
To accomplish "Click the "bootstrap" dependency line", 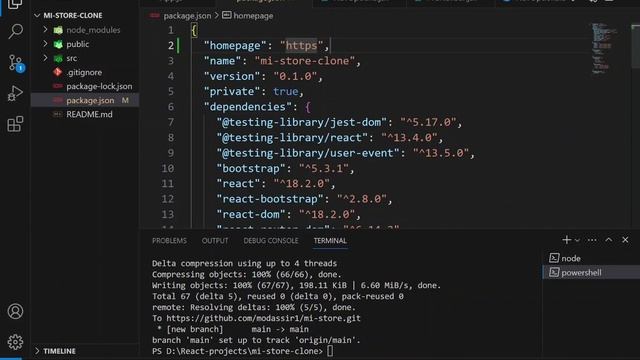I will 285,169.
